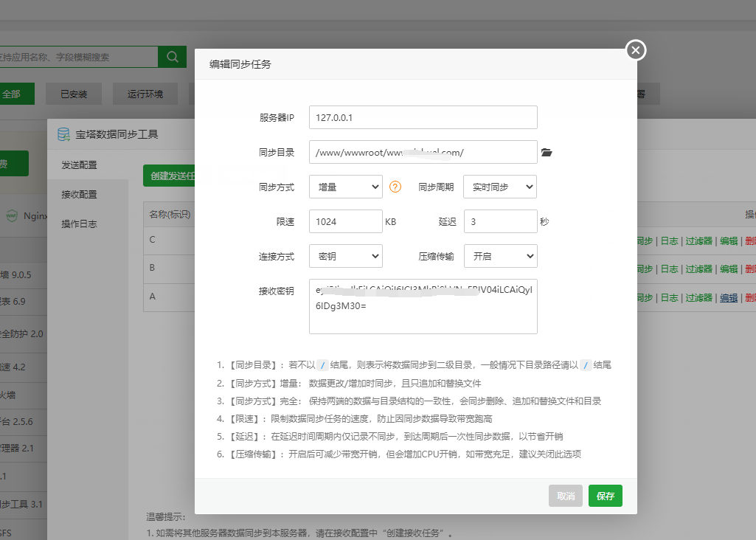
Task: Click the search magnifier button
Action: pos(172,57)
